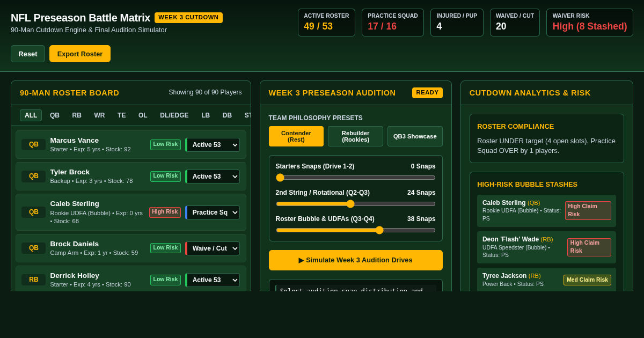This screenshot has width=644, height=338.
Task: Select the Rebuilder (Rookies) preset
Action: point(356,136)
